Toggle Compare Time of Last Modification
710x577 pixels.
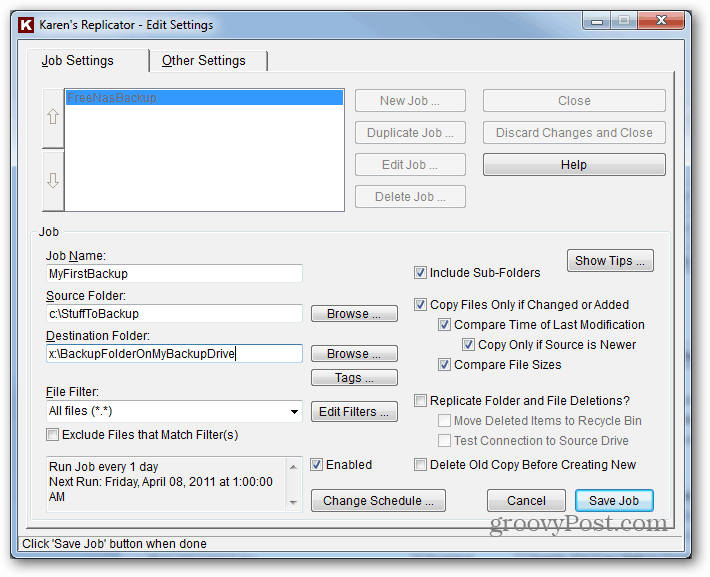point(444,325)
